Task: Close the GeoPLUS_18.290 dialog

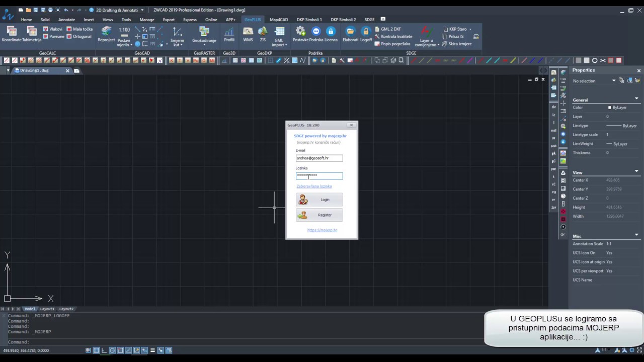Action: click(351, 125)
